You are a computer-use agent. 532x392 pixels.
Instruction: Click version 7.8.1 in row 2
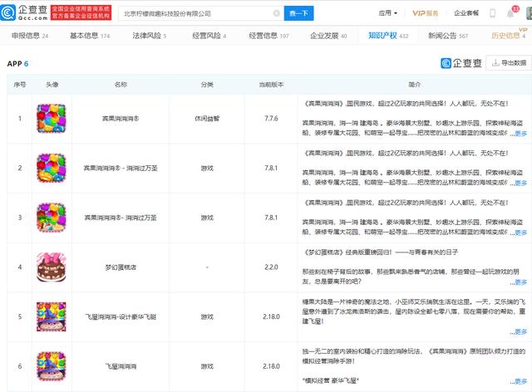pos(271,168)
